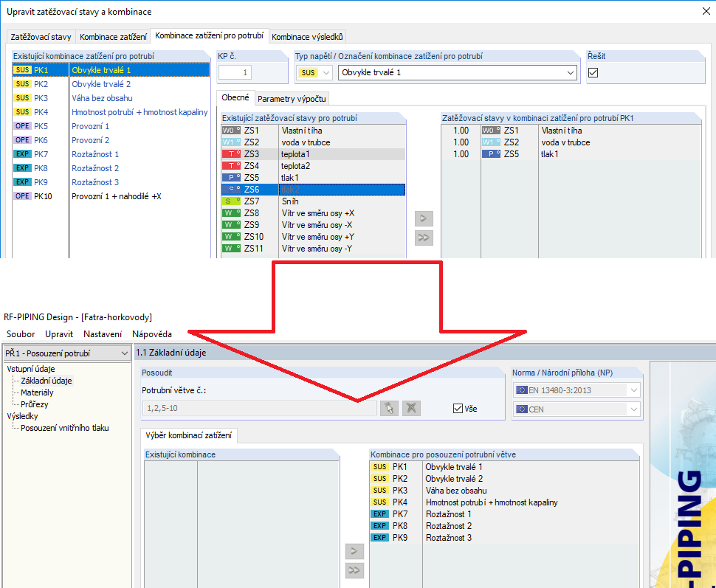The width and height of the screenshot is (716, 588).
Task: Click the single arrow to add tlak2
Action: coord(423,218)
